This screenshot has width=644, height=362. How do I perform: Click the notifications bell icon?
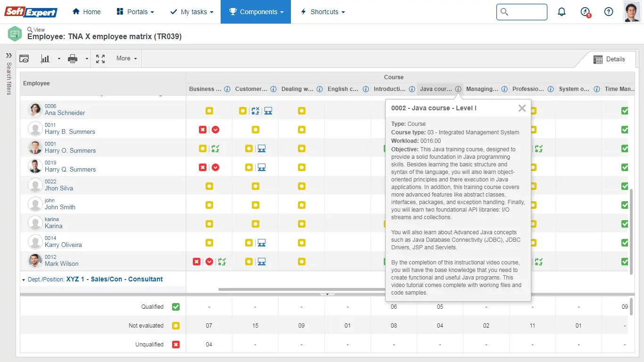(561, 12)
